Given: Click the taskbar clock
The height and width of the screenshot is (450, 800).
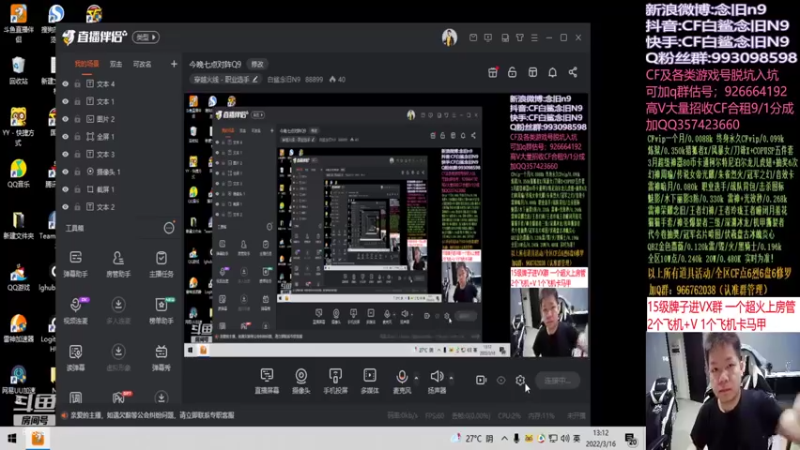Looking at the screenshot, I should click(602, 438).
